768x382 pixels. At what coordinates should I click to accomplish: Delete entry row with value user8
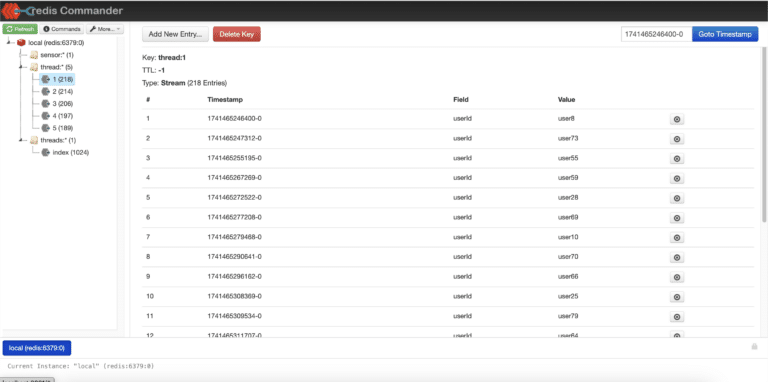(677, 119)
